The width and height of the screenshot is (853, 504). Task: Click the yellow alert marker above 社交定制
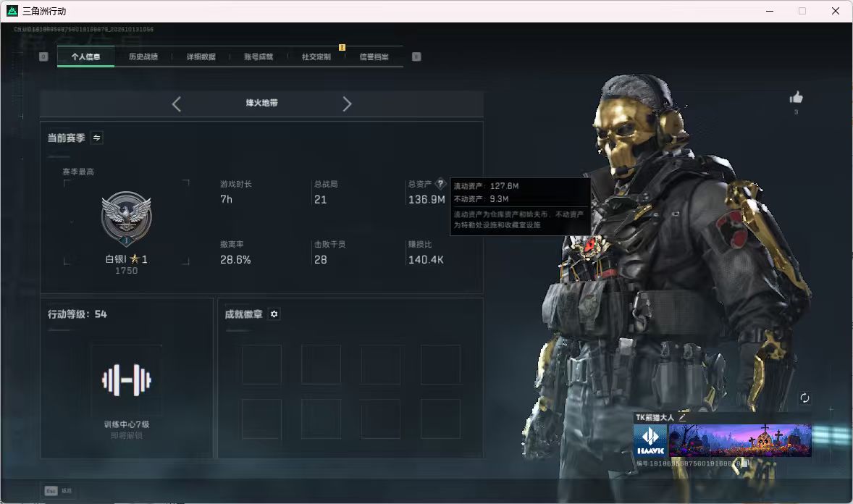point(343,47)
